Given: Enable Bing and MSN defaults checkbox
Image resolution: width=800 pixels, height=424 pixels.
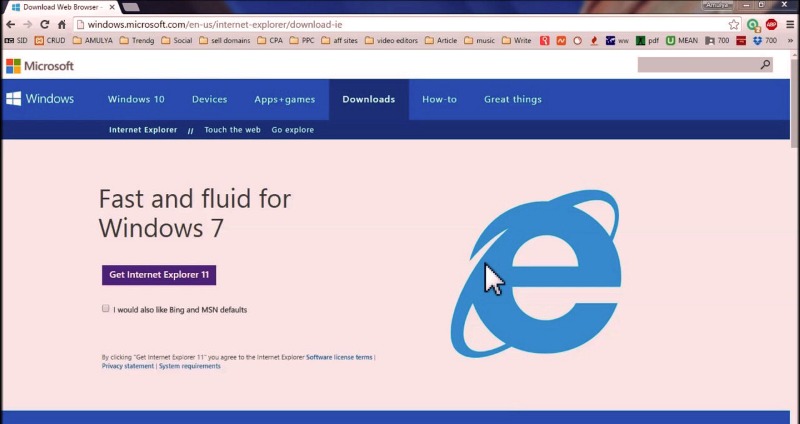Looking at the screenshot, I should click(x=106, y=308).
